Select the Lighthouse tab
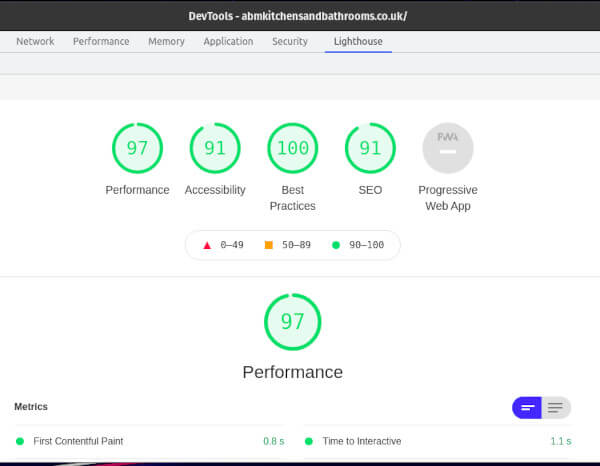The height and width of the screenshot is (466, 600). [x=358, y=41]
